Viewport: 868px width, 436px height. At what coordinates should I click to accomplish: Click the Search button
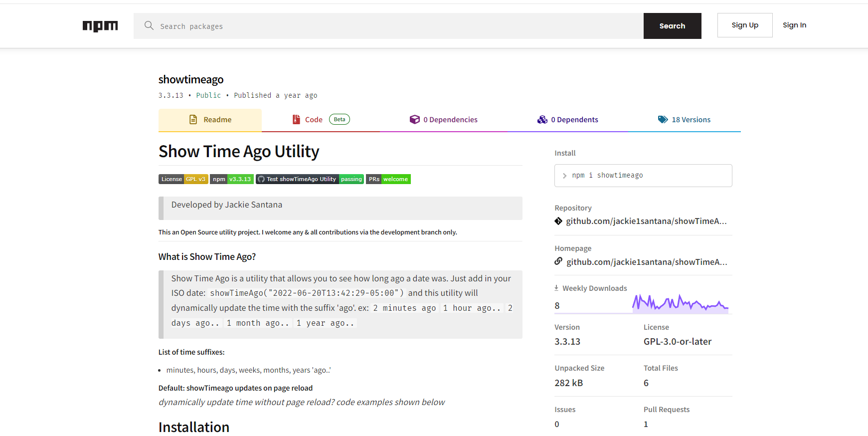673,26
